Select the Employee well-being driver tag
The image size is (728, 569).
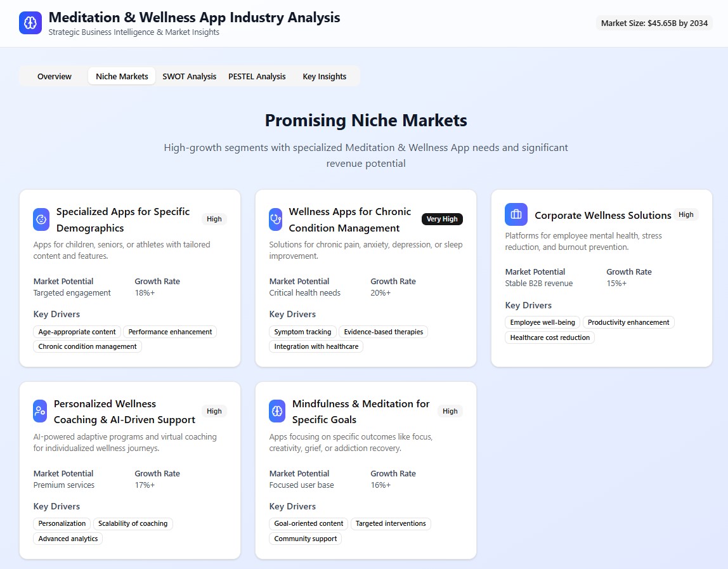(x=542, y=322)
